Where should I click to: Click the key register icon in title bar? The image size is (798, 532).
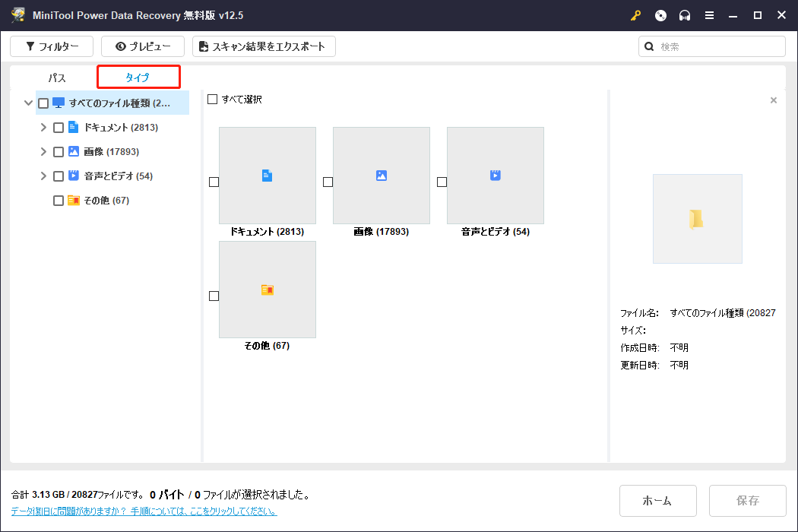[x=635, y=15]
